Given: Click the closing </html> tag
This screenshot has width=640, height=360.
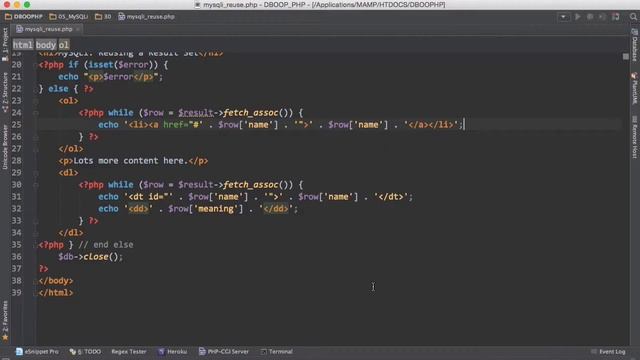Looking at the screenshot, I should 56,292.
